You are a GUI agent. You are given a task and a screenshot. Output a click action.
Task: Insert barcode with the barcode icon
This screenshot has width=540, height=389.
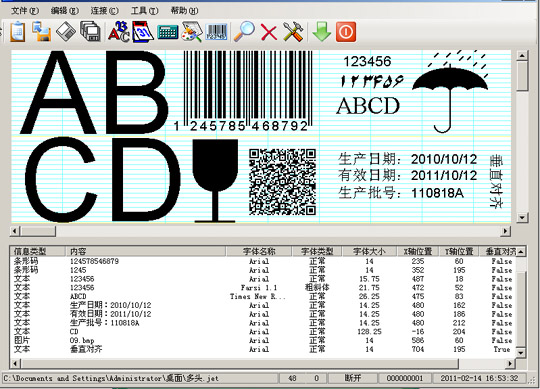pyautogui.click(x=216, y=32)
